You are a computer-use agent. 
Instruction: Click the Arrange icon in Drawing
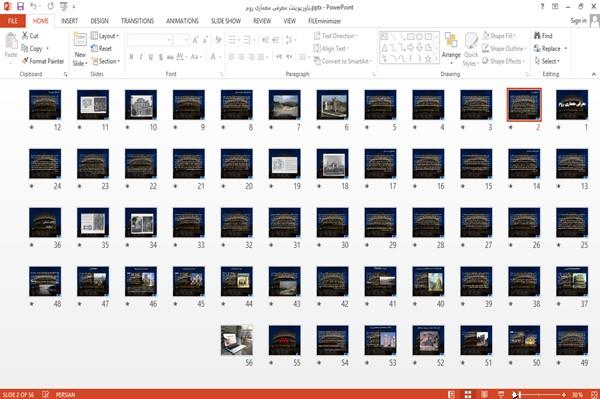[x=451, y=41]
